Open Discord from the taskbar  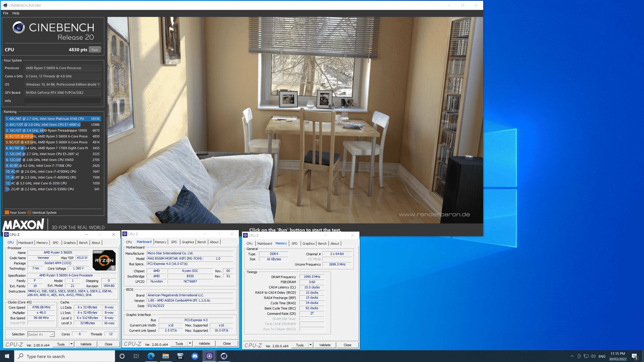click(195, 356)
